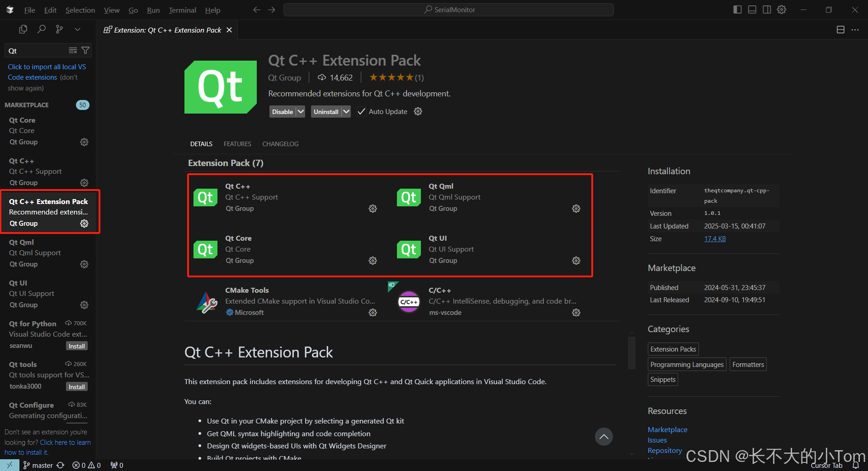Open the remote window indicator in status bar

(x=9, y=465)
